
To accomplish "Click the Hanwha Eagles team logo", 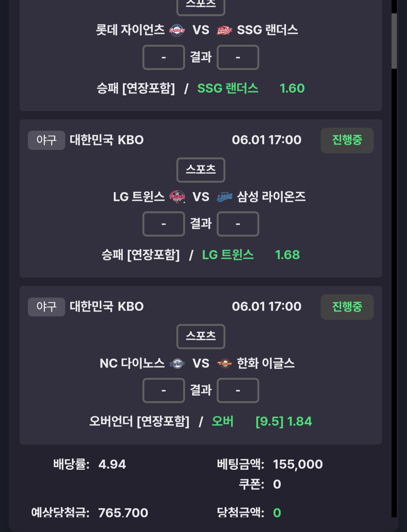I will pos(224,363).
